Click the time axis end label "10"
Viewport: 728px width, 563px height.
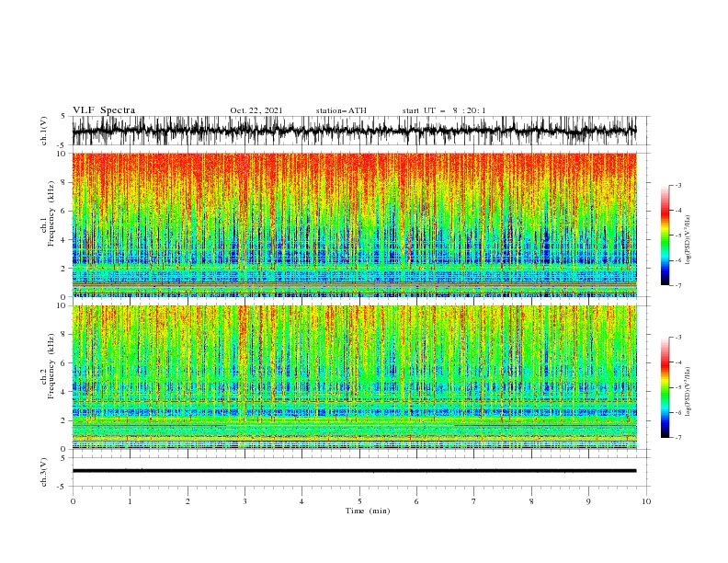[x=646, y=501]
